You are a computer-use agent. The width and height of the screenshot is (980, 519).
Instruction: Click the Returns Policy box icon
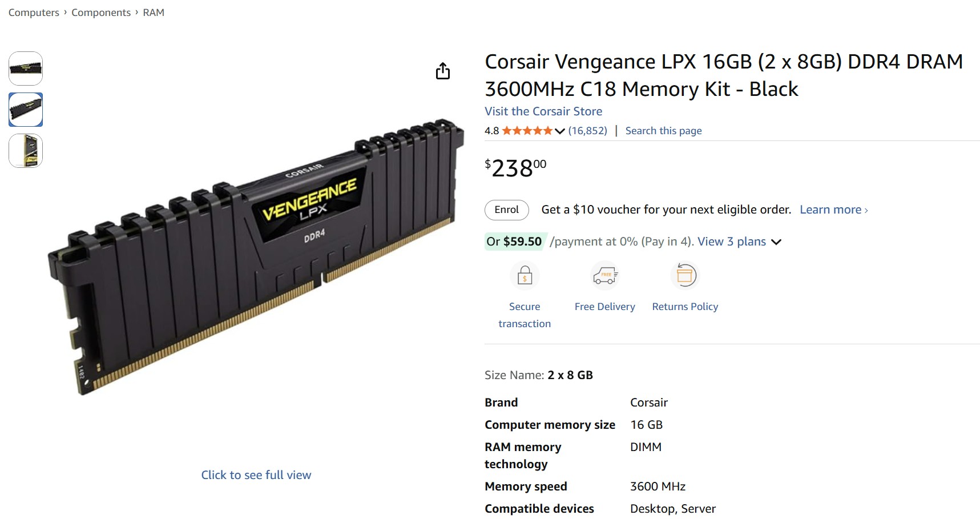[x=685, y=276]
